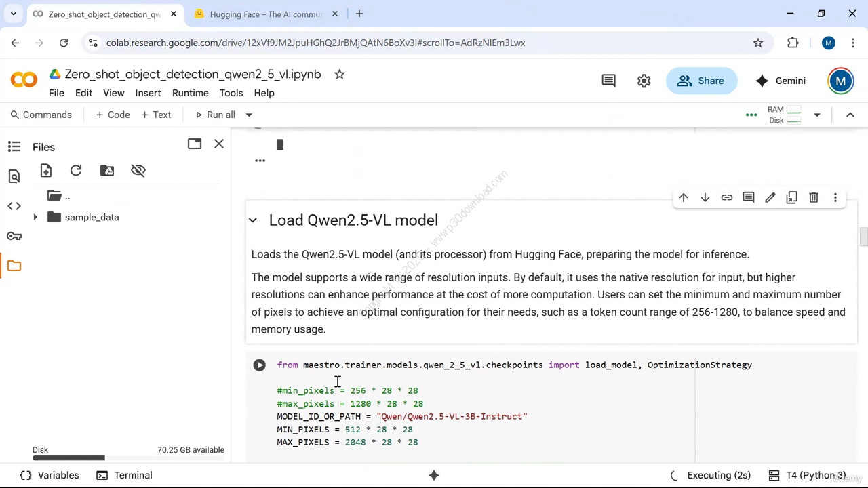Screen dimensions: 868x488
Task: Upload a file to session storage
Action: pos(46,171)
